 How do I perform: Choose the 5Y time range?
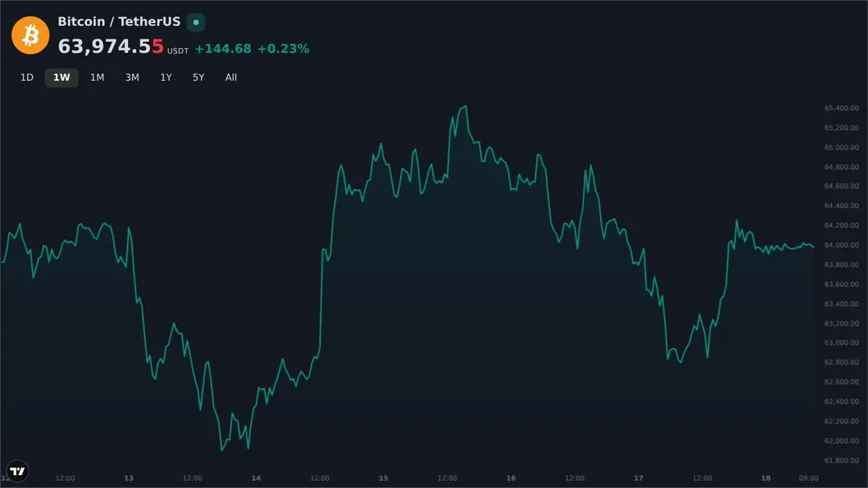click(198, 77)
